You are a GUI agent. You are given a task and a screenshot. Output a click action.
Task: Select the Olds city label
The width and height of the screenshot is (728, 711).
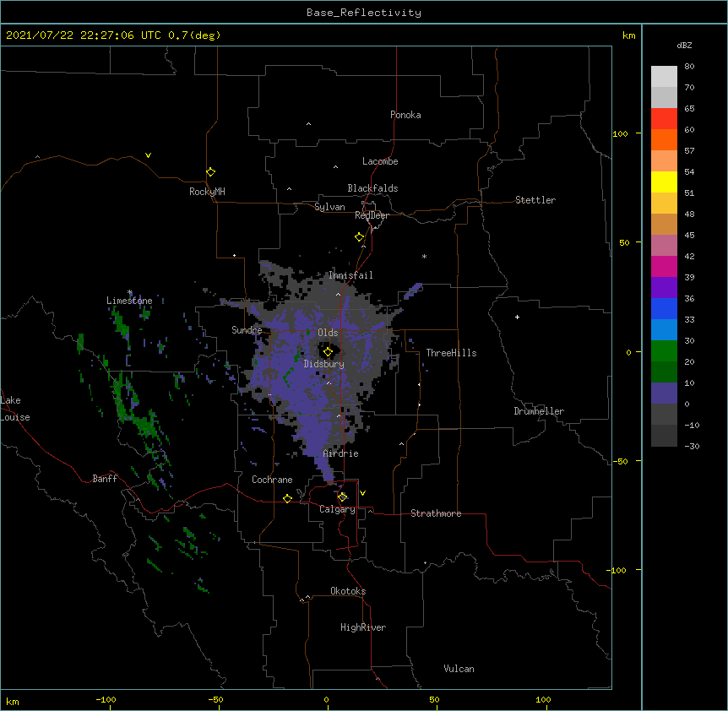coord(328,333)
